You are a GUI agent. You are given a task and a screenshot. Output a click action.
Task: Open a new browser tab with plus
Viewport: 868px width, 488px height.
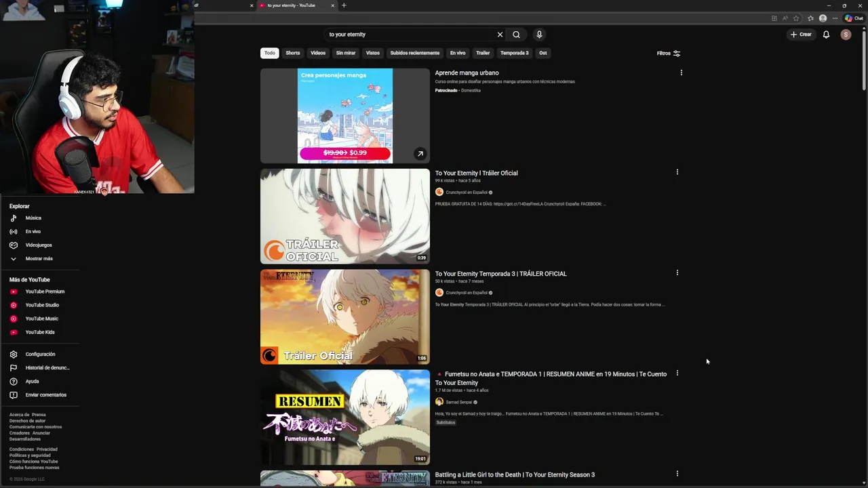pyautogui.click(x=344, y=5)
